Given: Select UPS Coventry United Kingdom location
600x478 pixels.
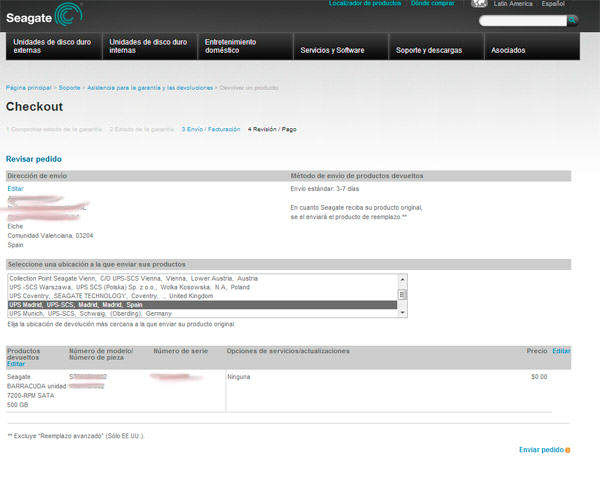Looking at the screenshot, I should click(x=202, y=296).
